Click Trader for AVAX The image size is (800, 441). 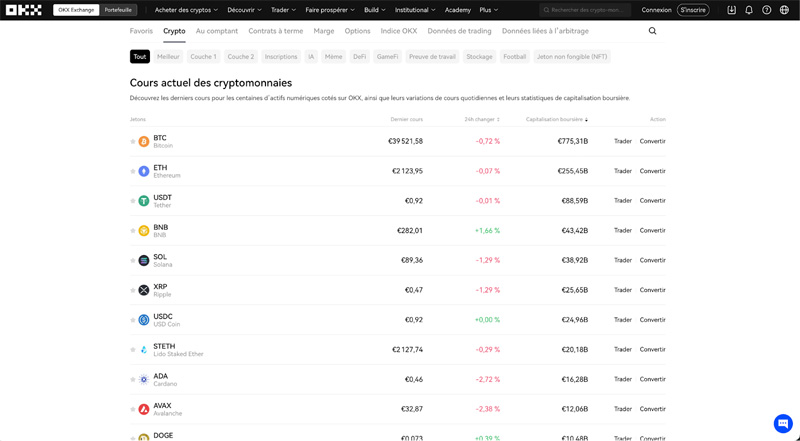pos(622,409)
